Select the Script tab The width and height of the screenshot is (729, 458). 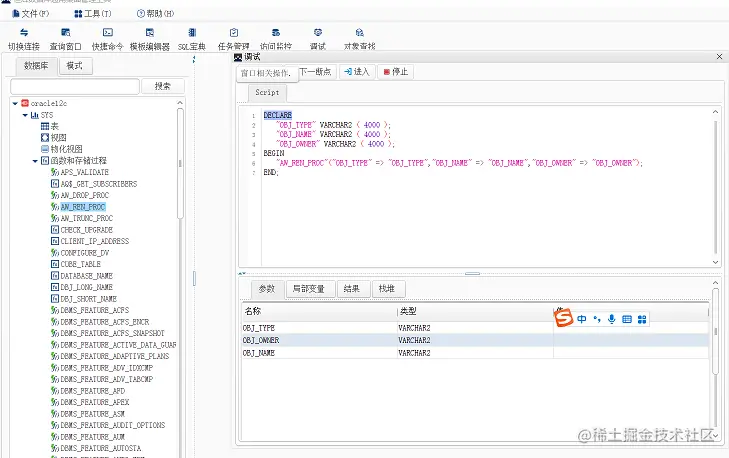[267, 93]
